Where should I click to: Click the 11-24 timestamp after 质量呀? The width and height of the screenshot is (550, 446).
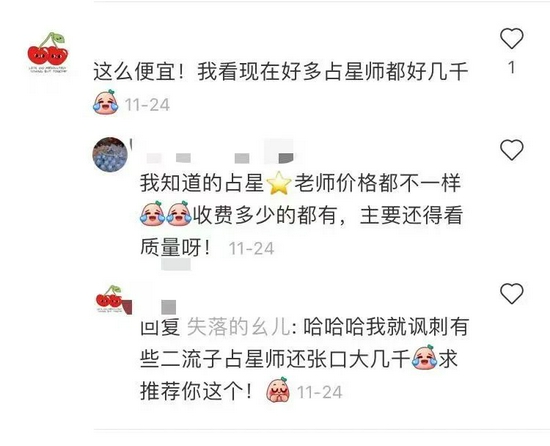tap(251, 249)
